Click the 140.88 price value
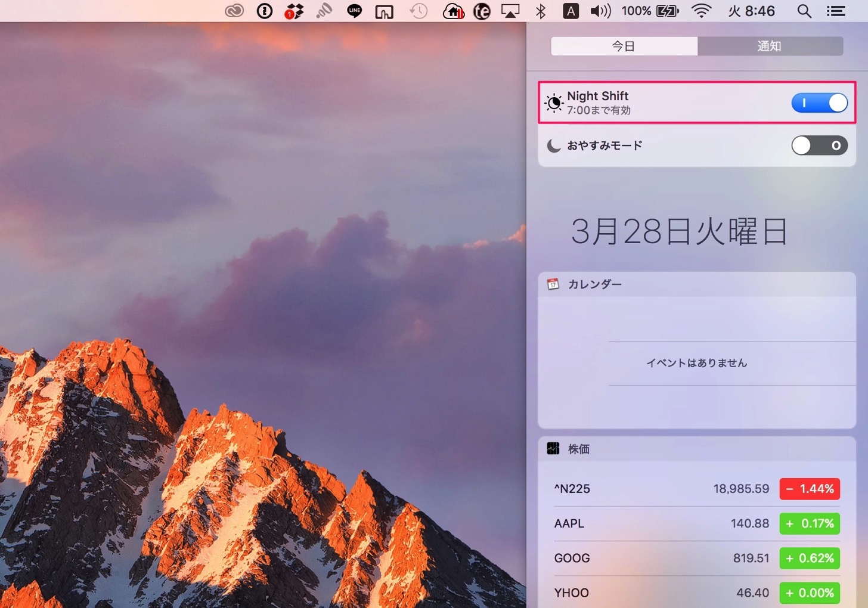Viewport: 868px width, 608px height. (750, 523)
